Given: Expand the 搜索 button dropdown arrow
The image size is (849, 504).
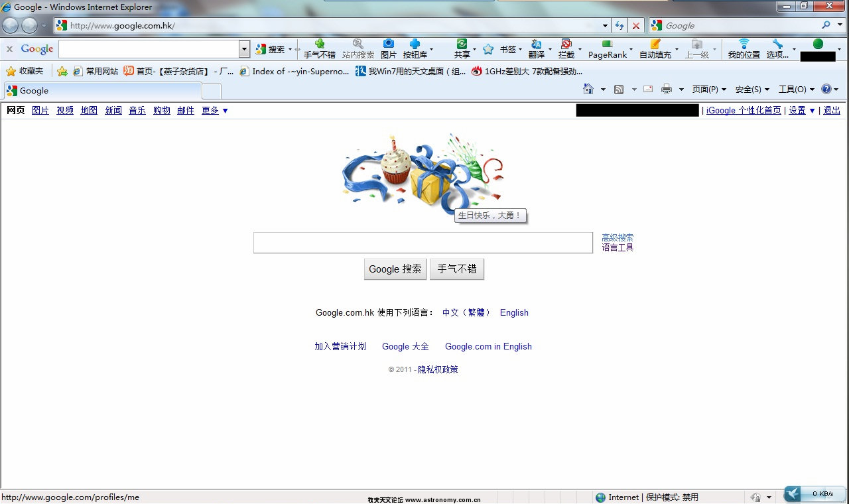Looking at the screenshot, I should pyautogui.click(x=290, y=50).
